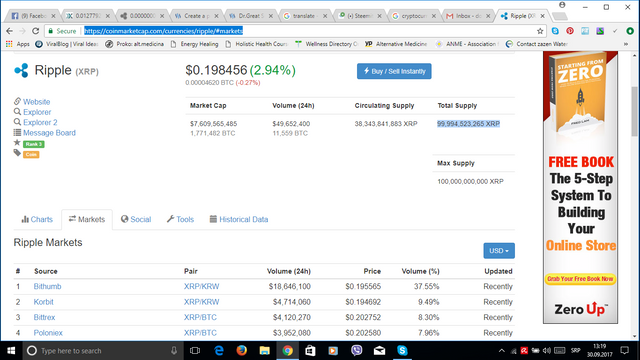The width and height of the screenshot is (640, 360).
Task: Click the Ripple logo icon
Action: [21, 70]
